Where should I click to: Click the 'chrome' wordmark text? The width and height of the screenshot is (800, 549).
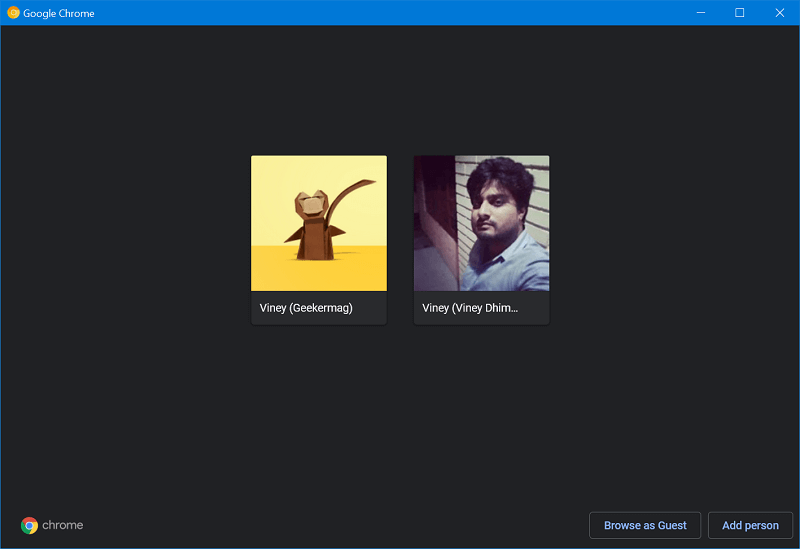tap(63, 525)
